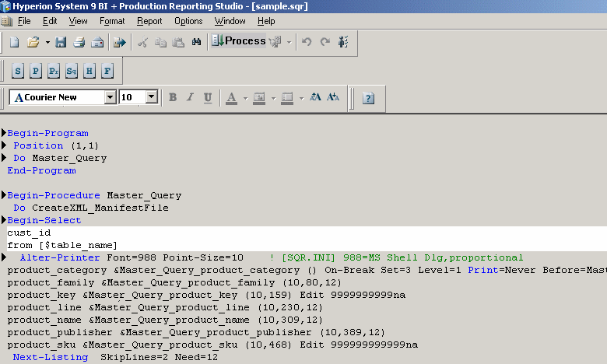This screenshot has width=607, height=364.
Task: Click the marker arrow beside Begin-Select
Action: coord(4,220)
